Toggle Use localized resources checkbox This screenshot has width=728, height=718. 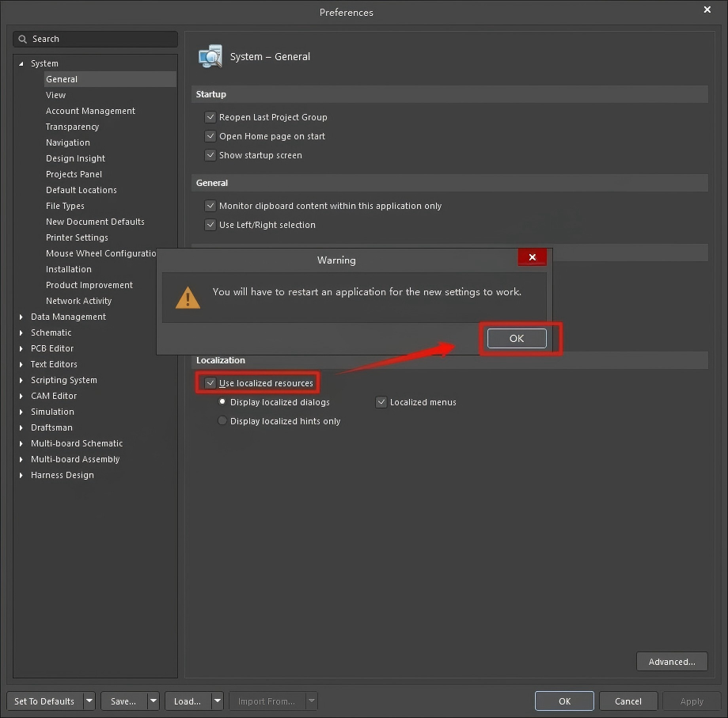[210, 383]
